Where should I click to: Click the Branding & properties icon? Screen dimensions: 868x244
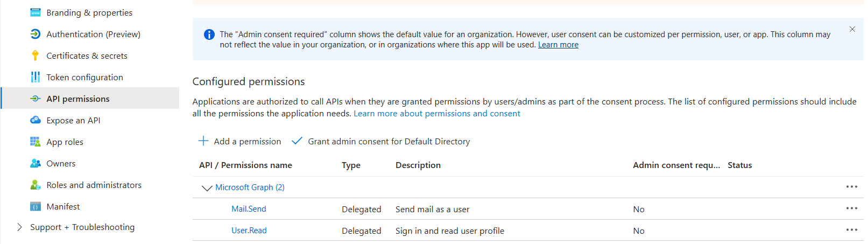coord(36,12)
